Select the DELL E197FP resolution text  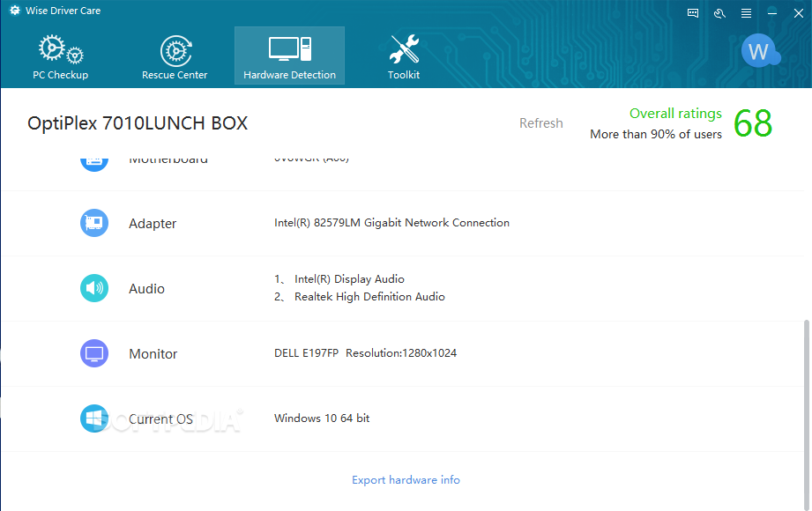(x=366, y=353)
